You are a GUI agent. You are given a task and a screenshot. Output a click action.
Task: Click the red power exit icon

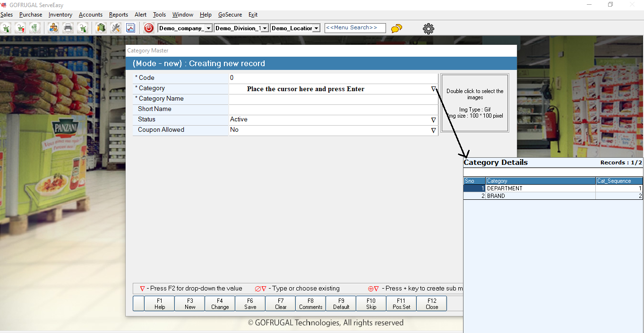click(149, 28)
